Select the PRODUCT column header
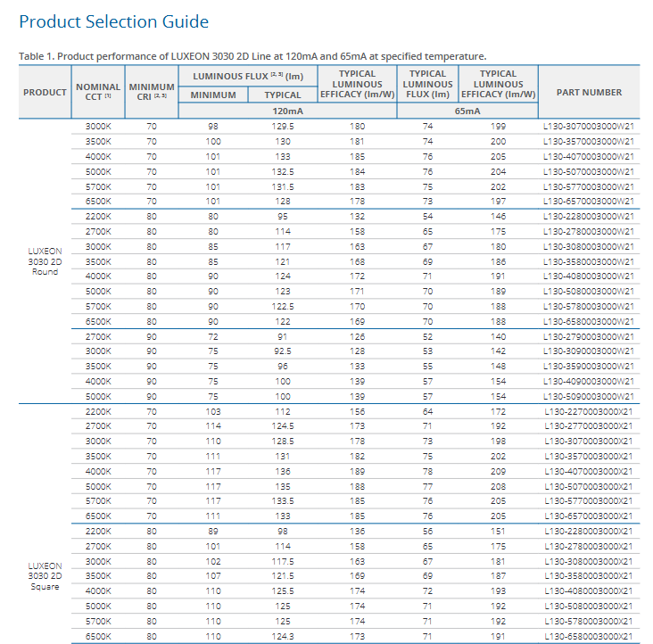This screenshot has width=653, height=644. pyautogui.click(x=45, y=92)
